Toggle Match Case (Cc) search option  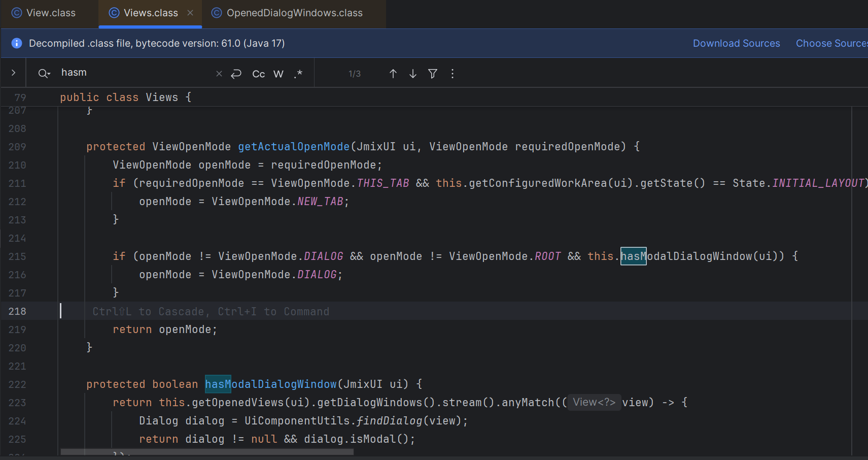coord(258,74)
